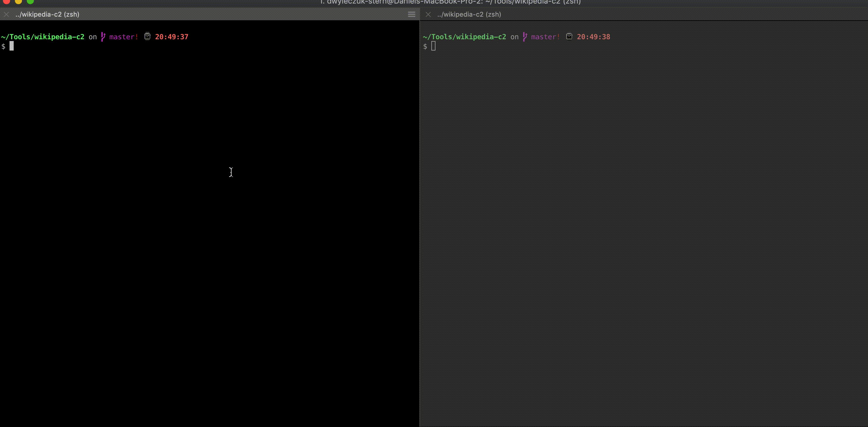
Task: Click the window title bar text
Action: click(450, 2)
